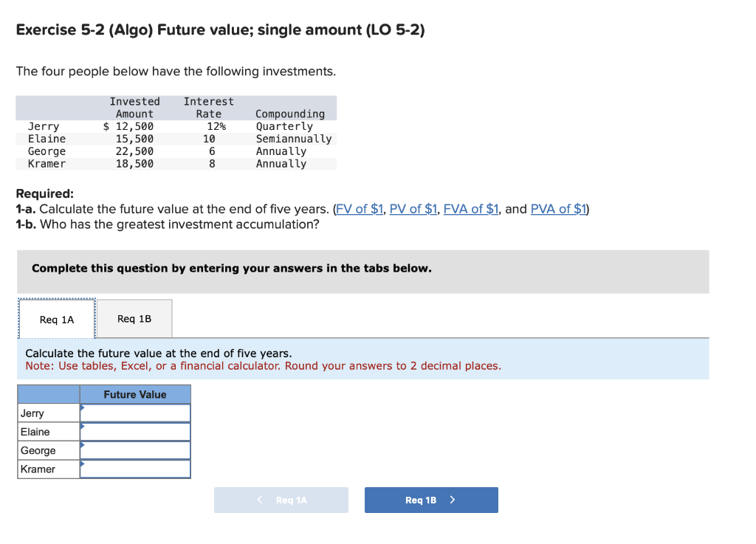
Task: Click George's Future Value input field
Action: pyautogui.click(x=137, y=450)
